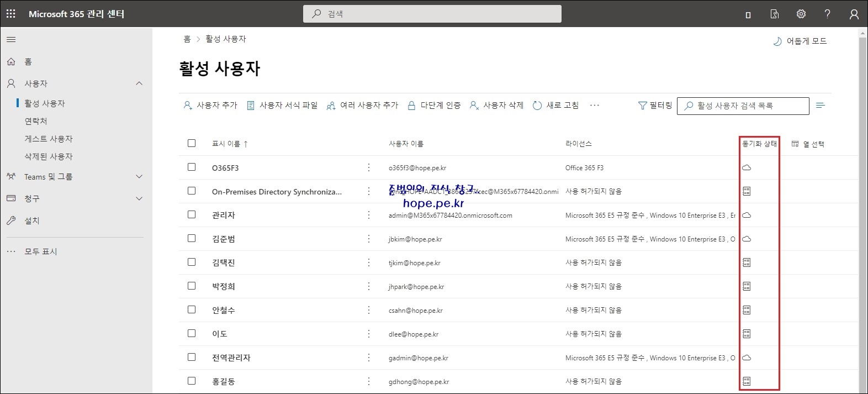Check the 김택진 row checkbox

click(192, 262)
